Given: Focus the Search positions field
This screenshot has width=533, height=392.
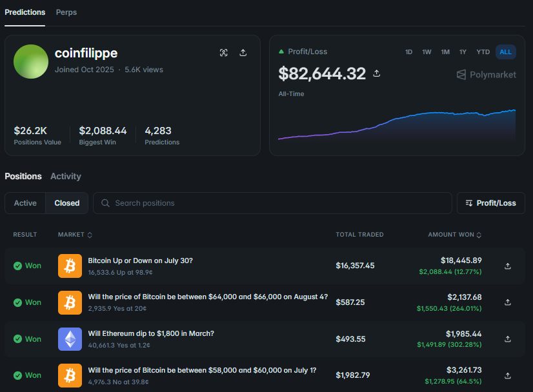Looking at the screenshot, I should (x=272, y=203).
